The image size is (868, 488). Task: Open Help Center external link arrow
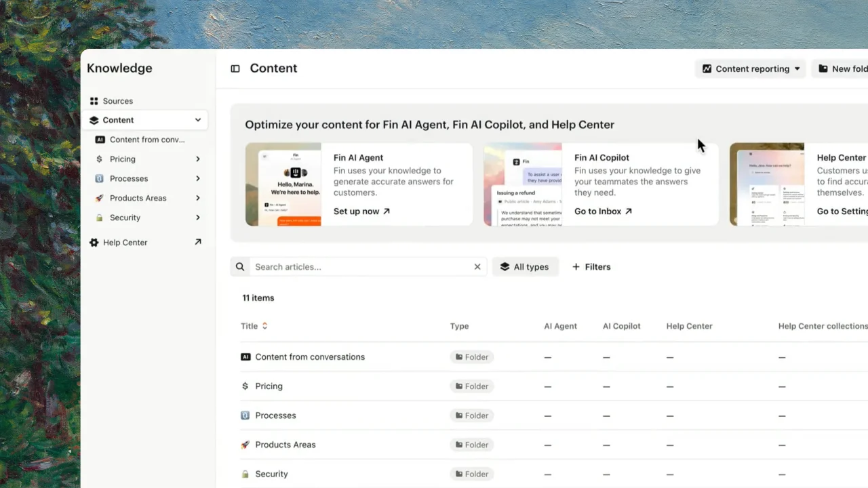pos(198,242)
